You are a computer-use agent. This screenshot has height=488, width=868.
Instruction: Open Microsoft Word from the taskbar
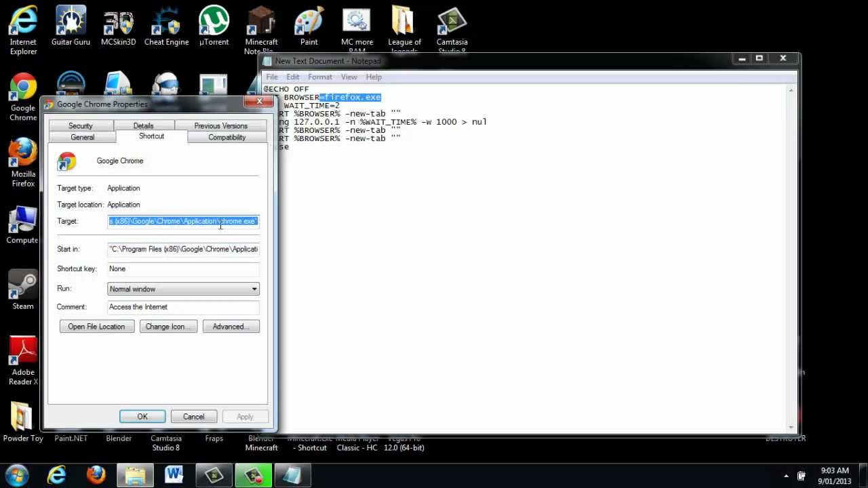[174, 475]
